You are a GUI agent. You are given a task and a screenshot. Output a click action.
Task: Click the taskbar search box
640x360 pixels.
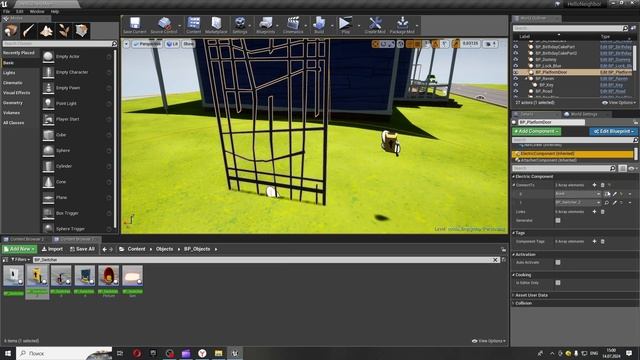pyautogui.click(x=64, y=353)
